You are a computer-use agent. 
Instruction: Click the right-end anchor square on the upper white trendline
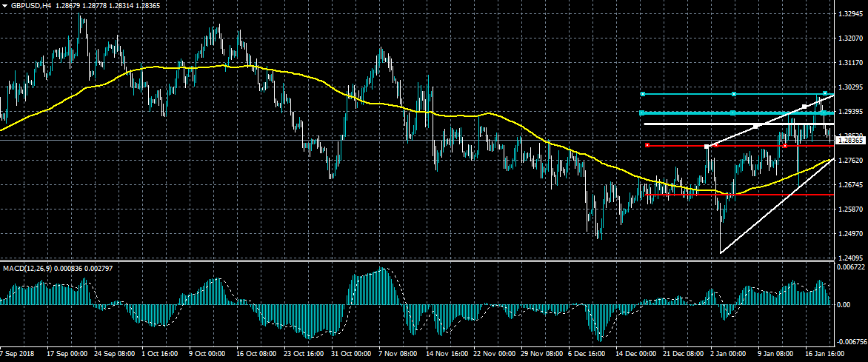804,107
